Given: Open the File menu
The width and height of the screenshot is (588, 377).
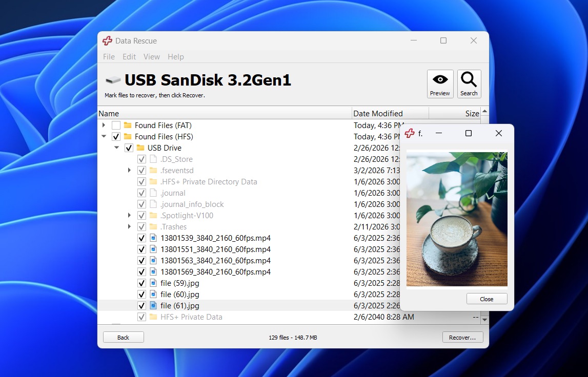Looking at the screenshot, I should 109,57.
